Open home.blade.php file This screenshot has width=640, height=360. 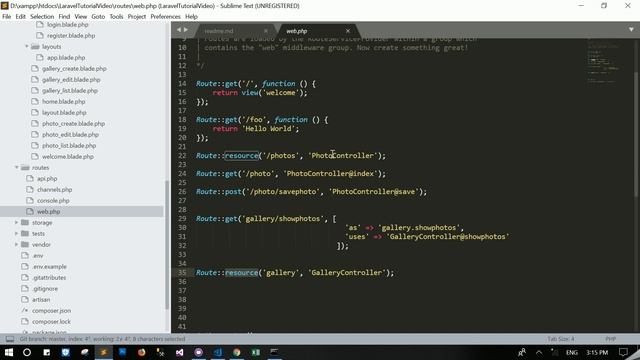(x=63, y=102)
